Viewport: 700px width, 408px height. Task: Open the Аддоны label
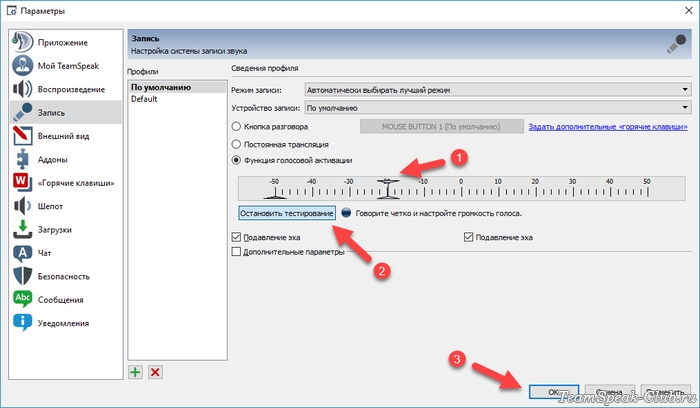click(53, 159)
